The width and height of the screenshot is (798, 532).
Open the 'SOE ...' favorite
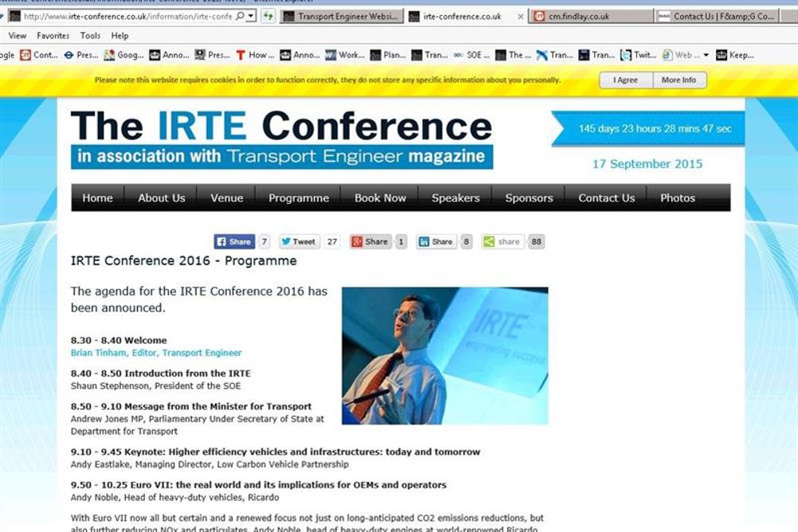pyautogui.click(x=471, y=55)
